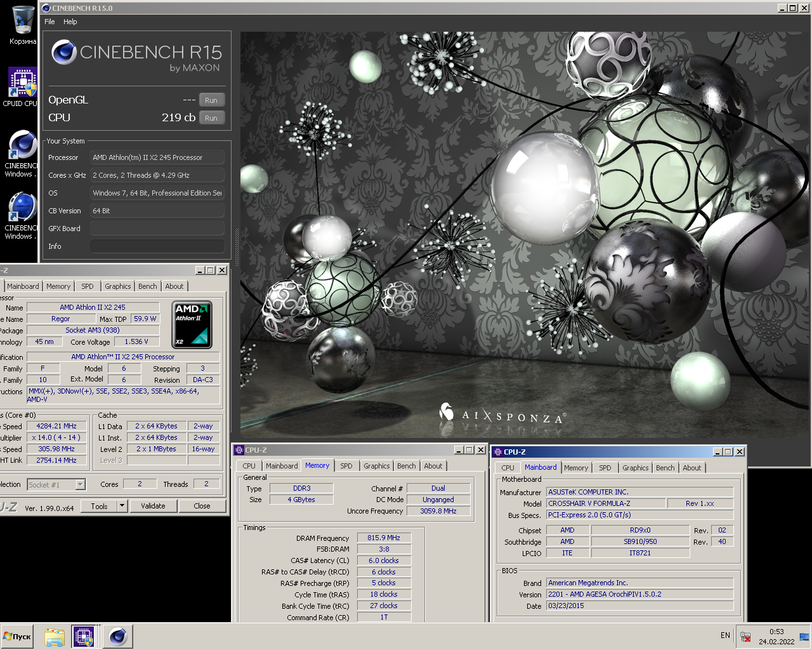Select Bench tab in right CPU-Z window
Viewport: 812px width, 650px height.
click(x=665, y=468)
